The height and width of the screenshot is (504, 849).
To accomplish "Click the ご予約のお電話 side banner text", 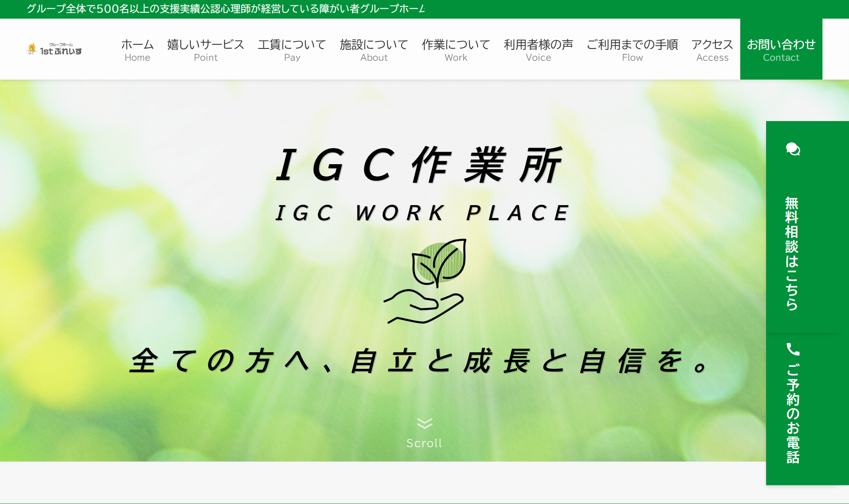I will tap(793, 413).
